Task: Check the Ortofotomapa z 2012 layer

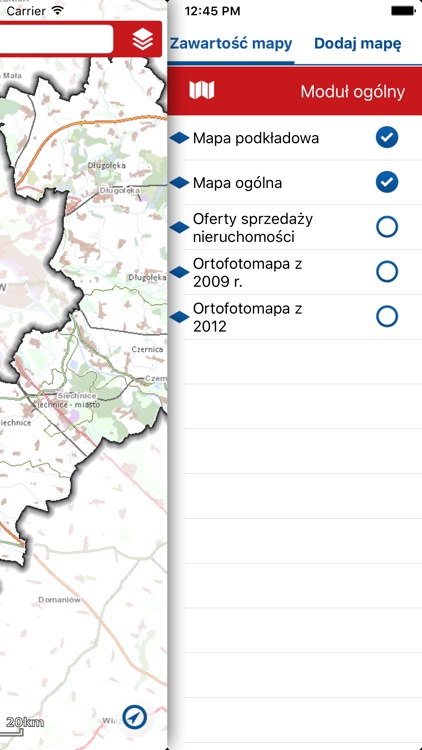Action: pyautogui.click(x=387, y=316)
